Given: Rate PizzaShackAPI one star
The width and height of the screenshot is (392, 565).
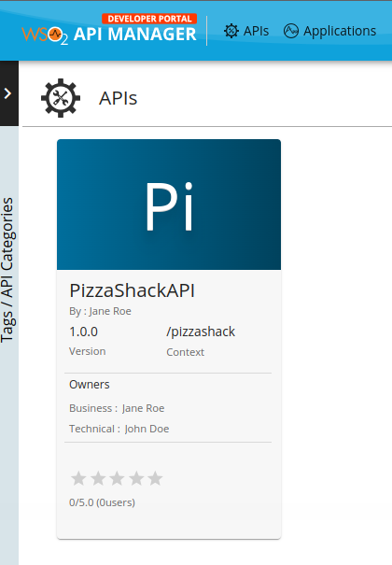Looking at the screenshot, I should 78,478.
